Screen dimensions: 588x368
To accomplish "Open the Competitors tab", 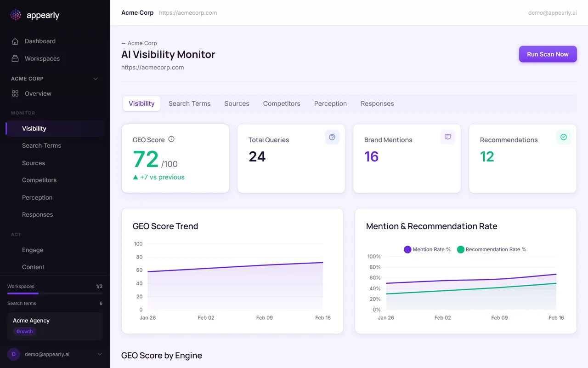I will 282,103.
